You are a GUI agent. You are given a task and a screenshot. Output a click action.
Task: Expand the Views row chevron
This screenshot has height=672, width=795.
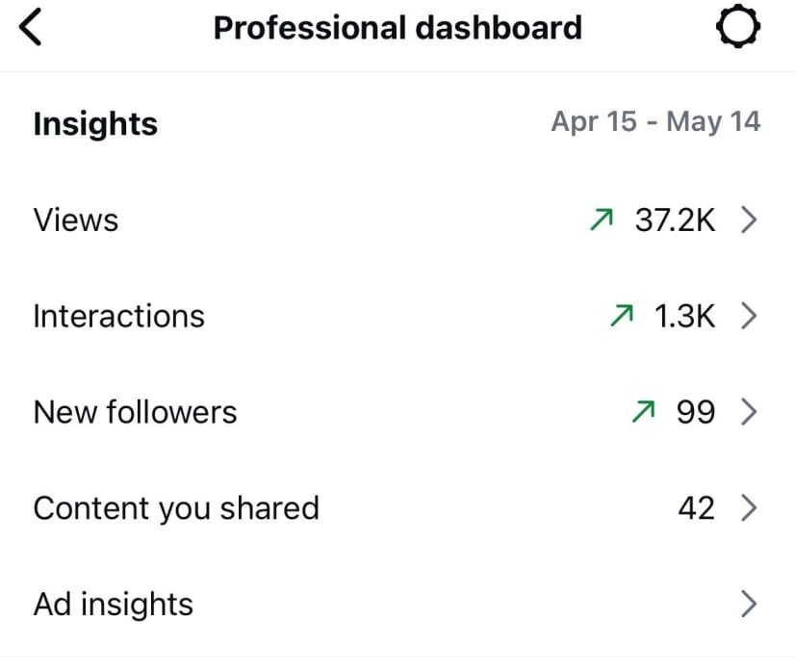(749, 220)
